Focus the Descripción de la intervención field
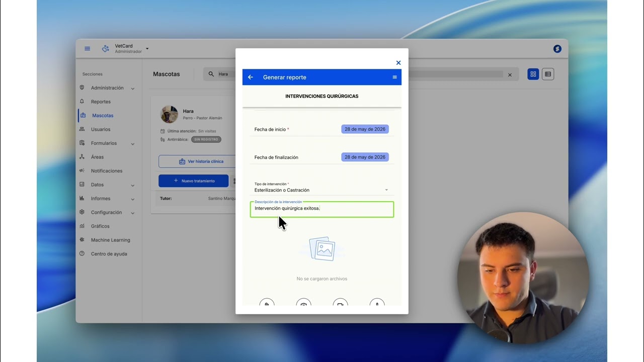 click(x=322, y=209)
